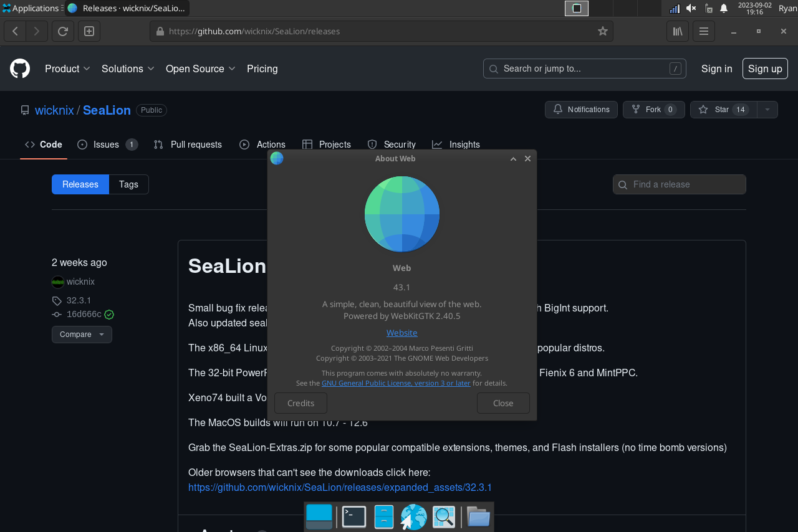
Task: Open the GNU General Public License link
Action: point(396,383)
